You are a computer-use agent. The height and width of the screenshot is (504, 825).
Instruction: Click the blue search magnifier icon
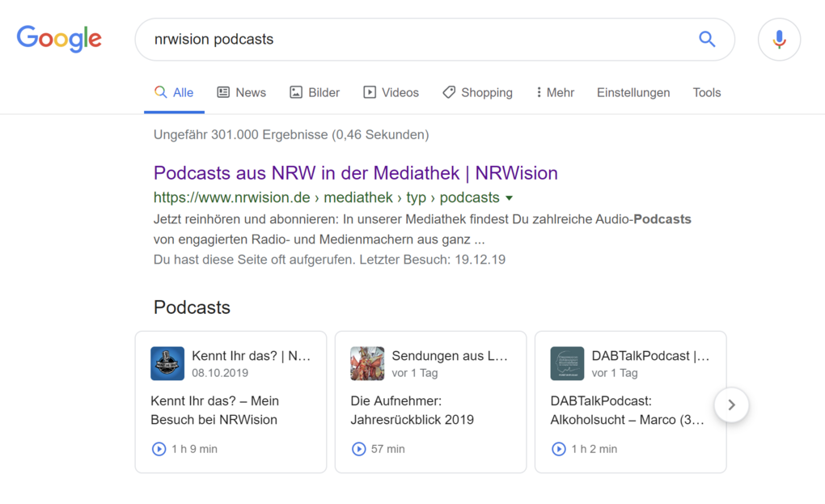[707, 39]
